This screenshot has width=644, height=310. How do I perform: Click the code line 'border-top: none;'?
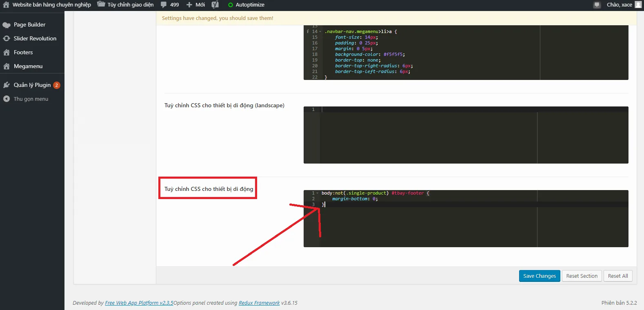[358, 60]
